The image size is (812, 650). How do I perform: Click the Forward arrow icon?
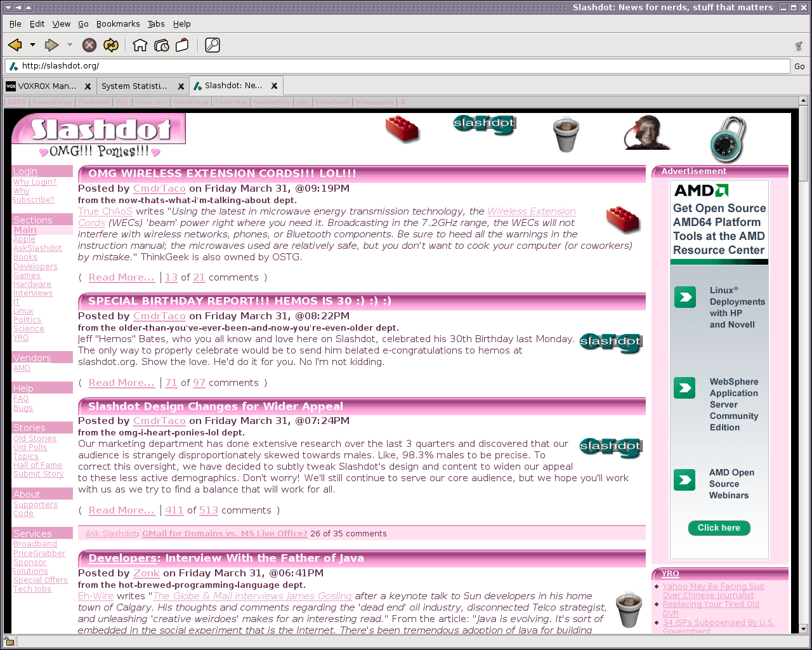click(x=51, y=45)
